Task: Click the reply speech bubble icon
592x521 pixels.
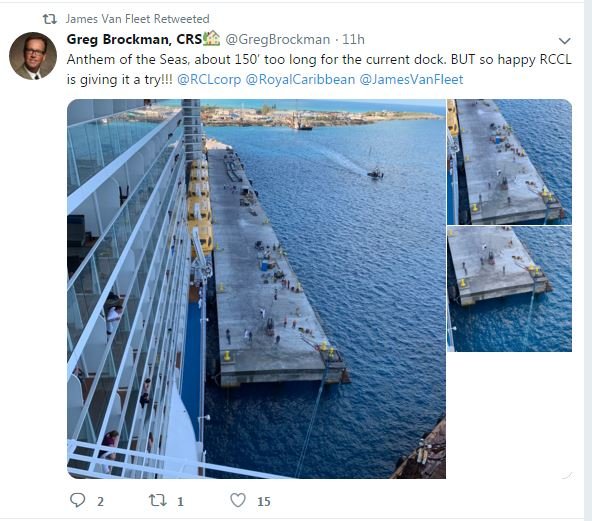Action: [77, 500]
